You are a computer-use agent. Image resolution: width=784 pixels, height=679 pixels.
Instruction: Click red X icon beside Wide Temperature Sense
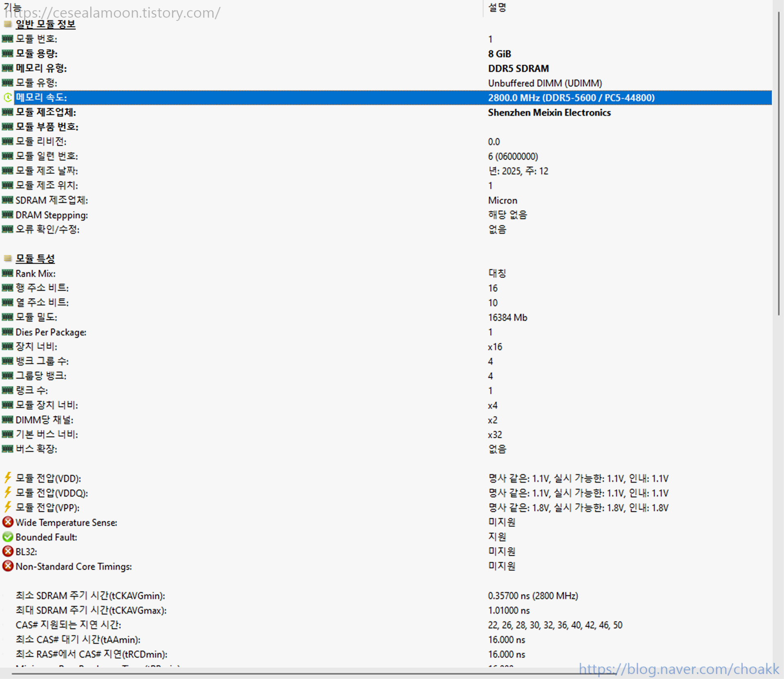coord(7,522)
